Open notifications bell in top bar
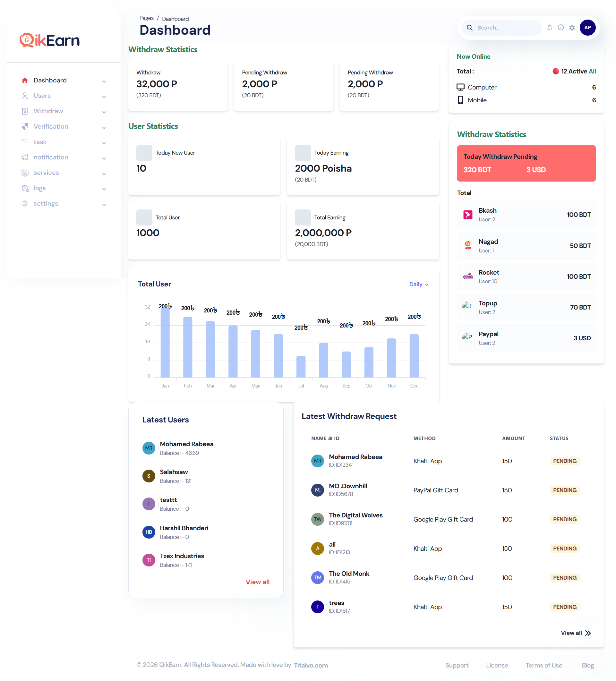This screenshot has height=681, width=616. tap(550, 28)
